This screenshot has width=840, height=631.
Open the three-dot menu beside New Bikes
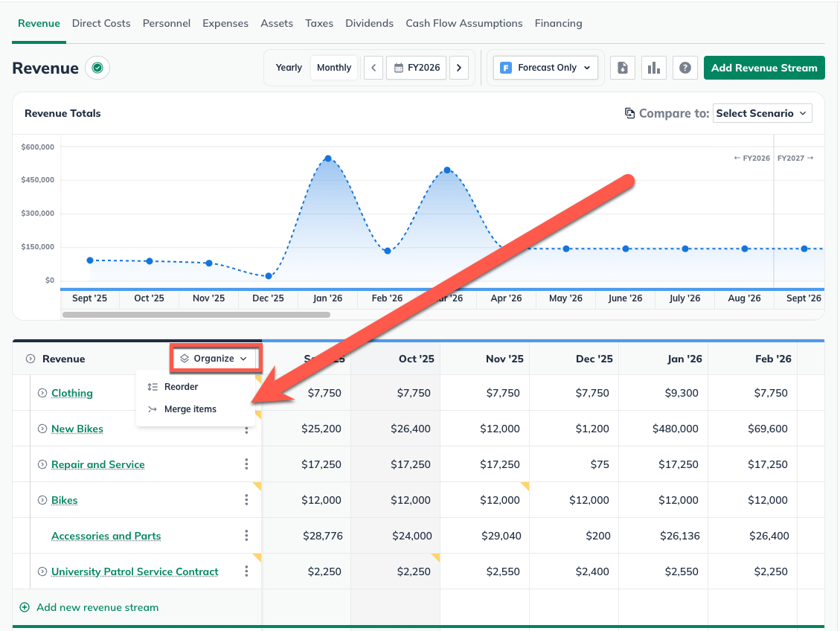[x=246, y=428]
